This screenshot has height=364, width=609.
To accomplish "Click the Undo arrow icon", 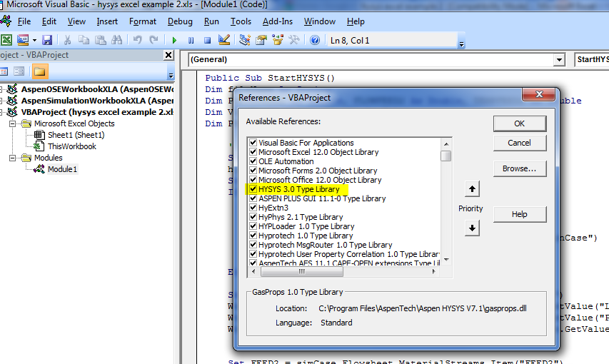I will click(137, 40).
